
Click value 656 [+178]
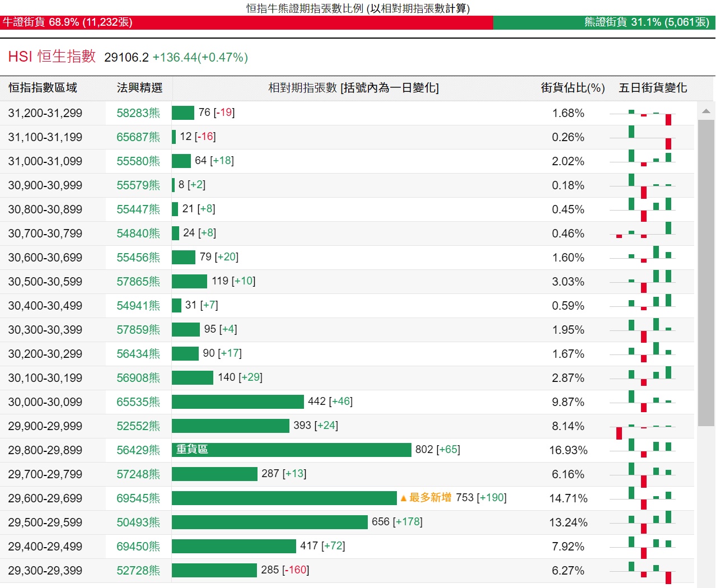click(x=397, y=522)
